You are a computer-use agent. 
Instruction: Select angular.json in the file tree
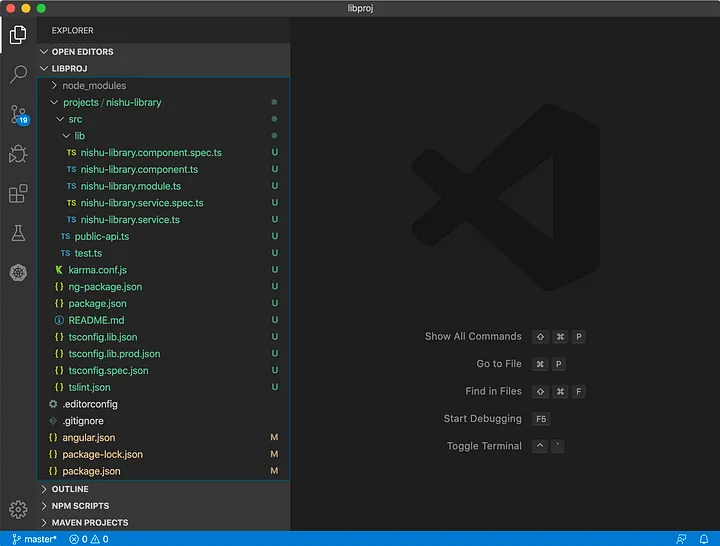88,438
